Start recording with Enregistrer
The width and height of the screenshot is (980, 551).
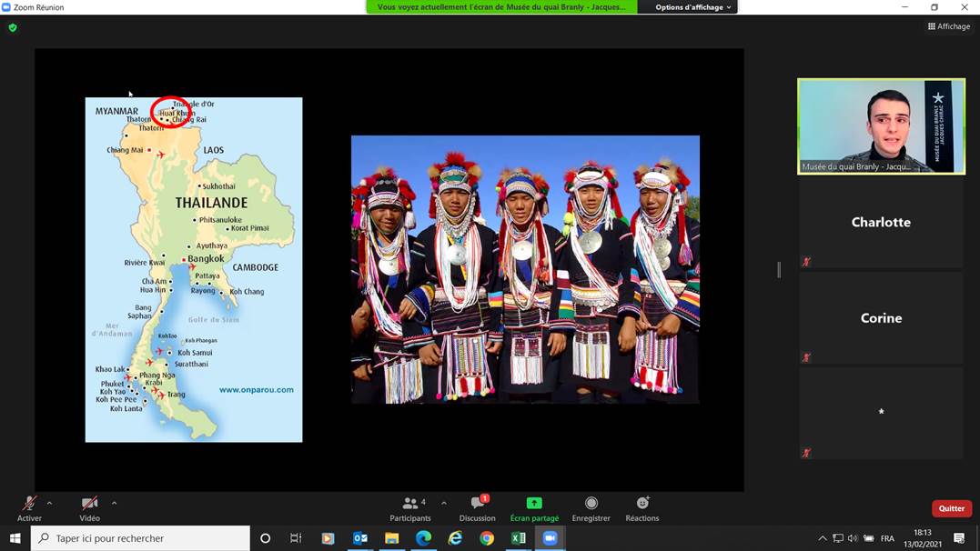(x=591, y=508)
